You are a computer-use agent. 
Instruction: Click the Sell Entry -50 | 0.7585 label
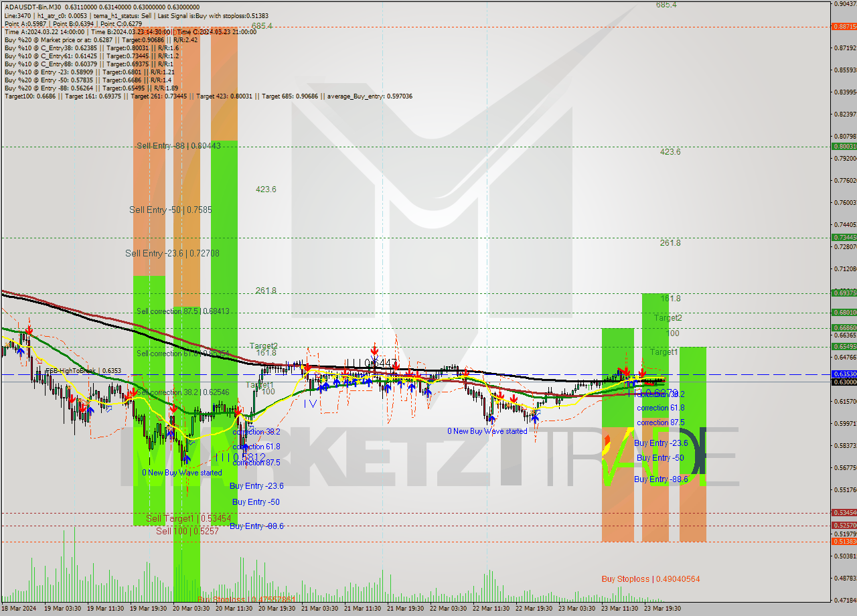click(170, 210)
